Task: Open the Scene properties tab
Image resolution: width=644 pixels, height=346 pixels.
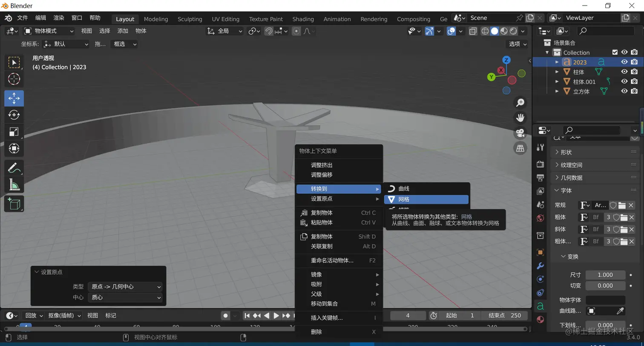Action: coord(540,205)
